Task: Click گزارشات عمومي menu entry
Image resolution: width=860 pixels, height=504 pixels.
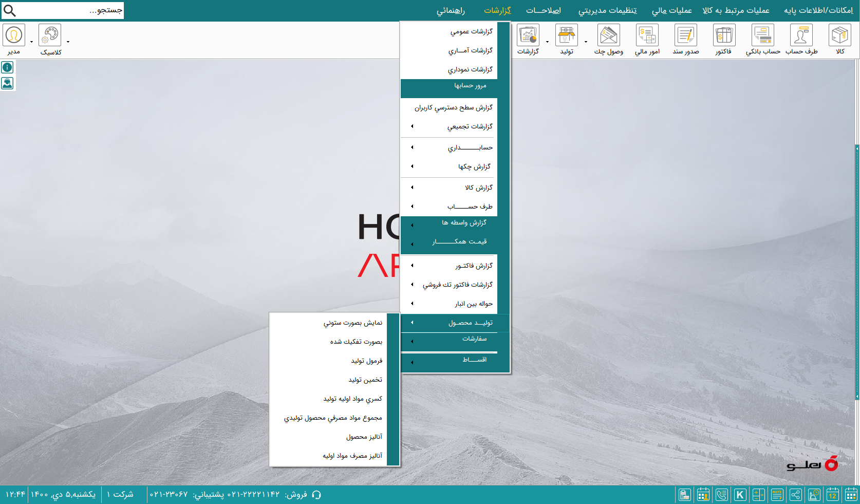Action: pos(471,31)
